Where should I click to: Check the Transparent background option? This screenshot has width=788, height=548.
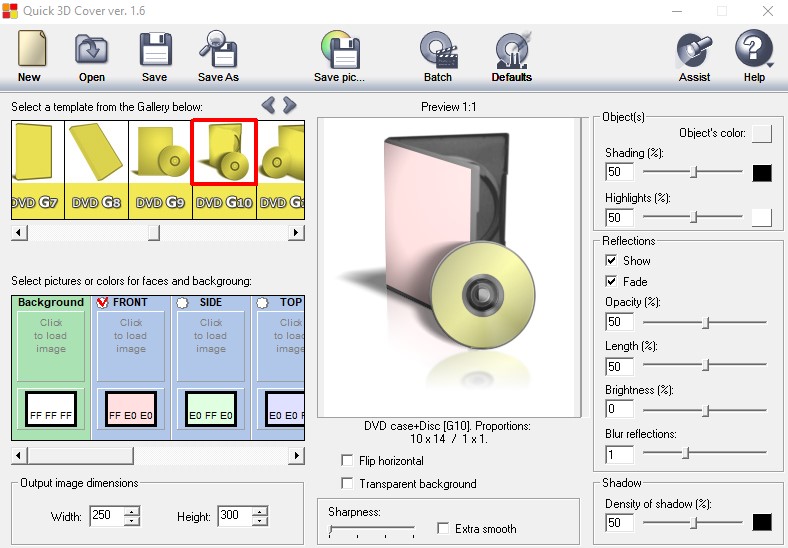pyautogui.click(x=347, y=484)
